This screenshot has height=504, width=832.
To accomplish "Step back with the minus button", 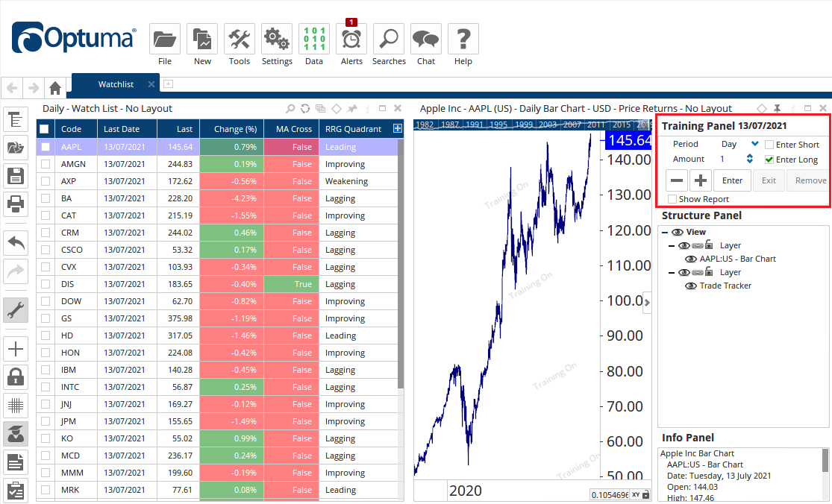I will [x=677, y=180].
